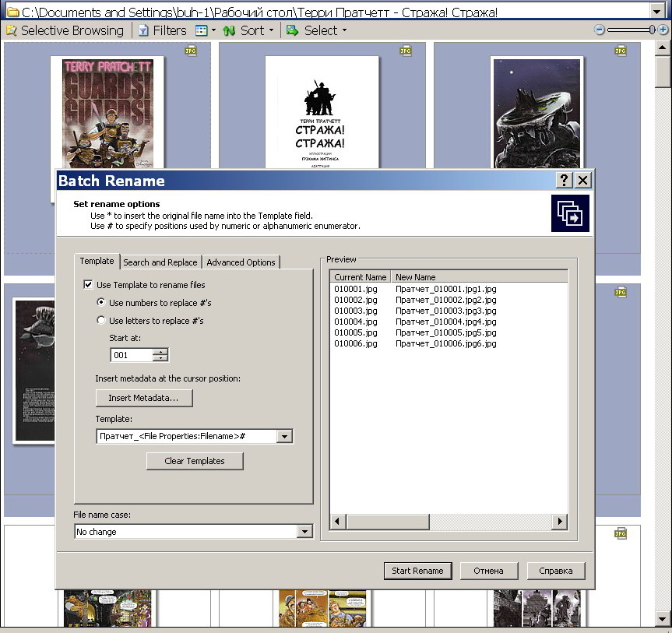This screenshot has height=633, width=672.
Task: Click the zoom in plus icon
Action: click(x=663, y=30)
